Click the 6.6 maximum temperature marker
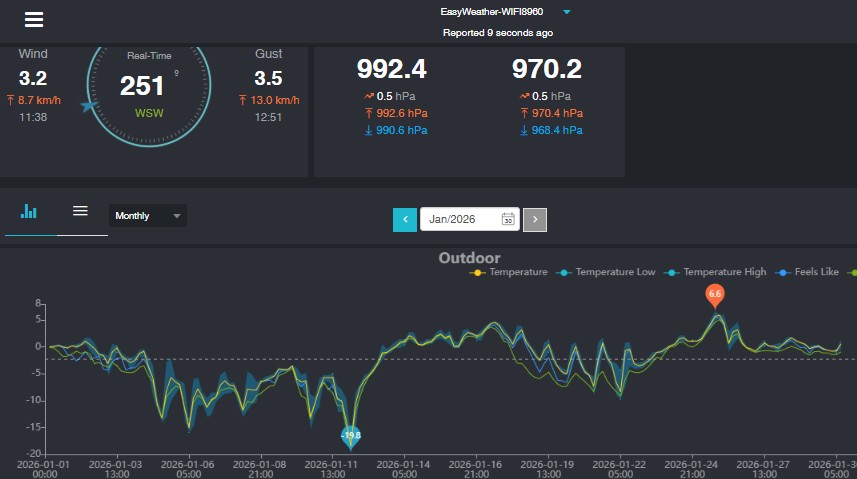 (x=715, y=294)
